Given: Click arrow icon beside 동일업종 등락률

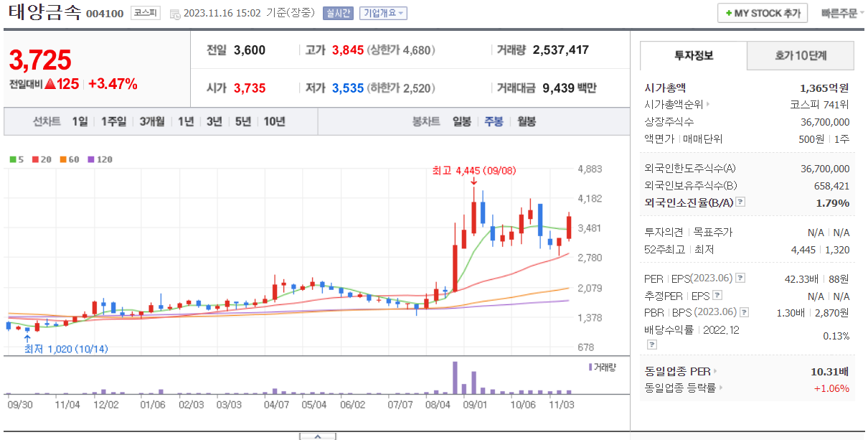Looking at the screenshot, I should coord(720,388).
